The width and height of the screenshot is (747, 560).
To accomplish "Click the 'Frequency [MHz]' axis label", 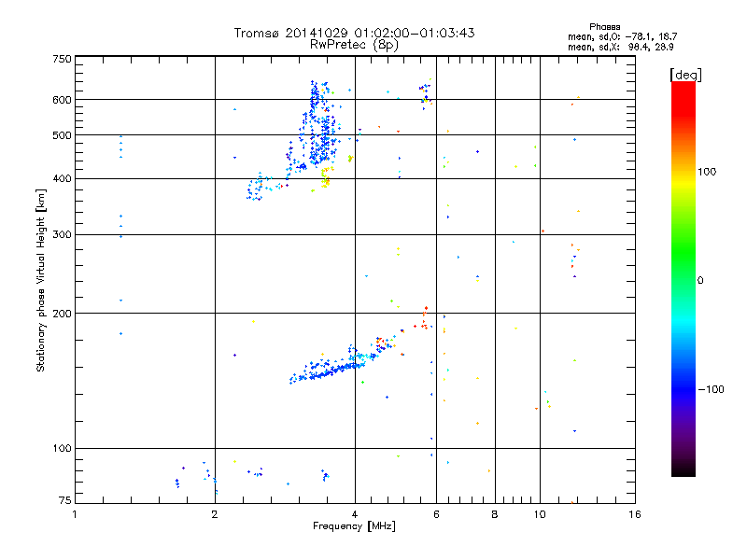I will [x=354, y=526].
